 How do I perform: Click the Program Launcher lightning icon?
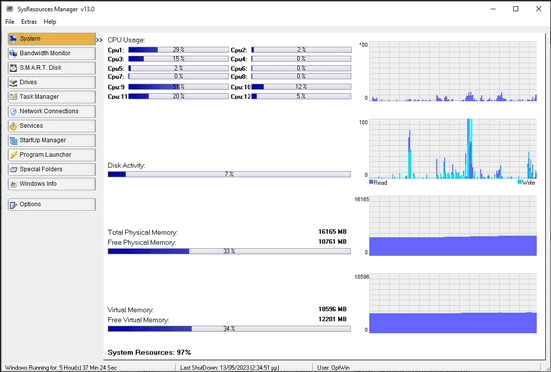tap(13, 155)
